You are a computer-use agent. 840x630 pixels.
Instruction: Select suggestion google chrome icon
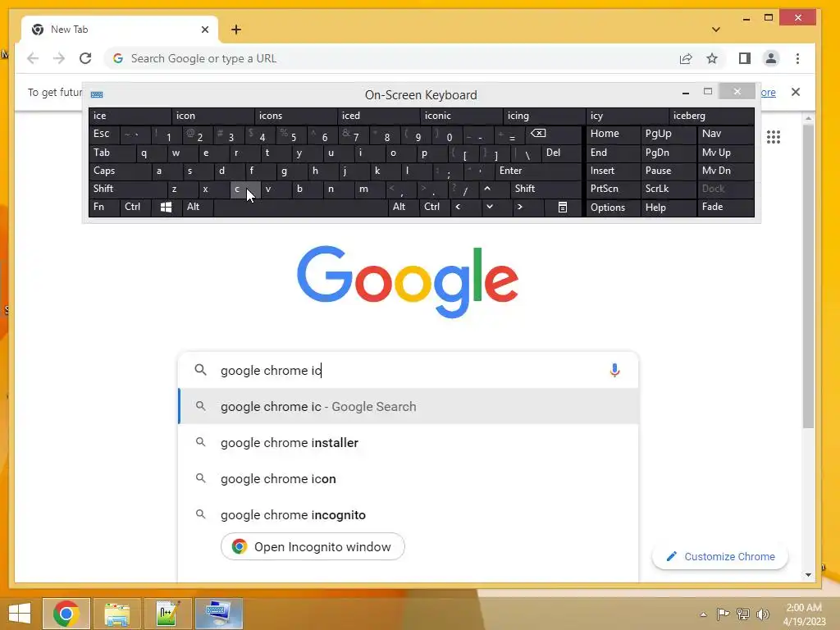[409, 478]
